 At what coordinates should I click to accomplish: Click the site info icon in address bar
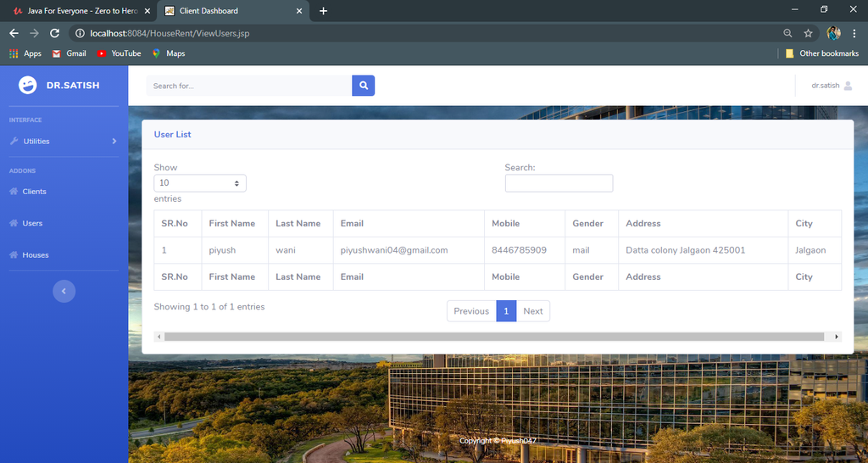click(80, 33)
